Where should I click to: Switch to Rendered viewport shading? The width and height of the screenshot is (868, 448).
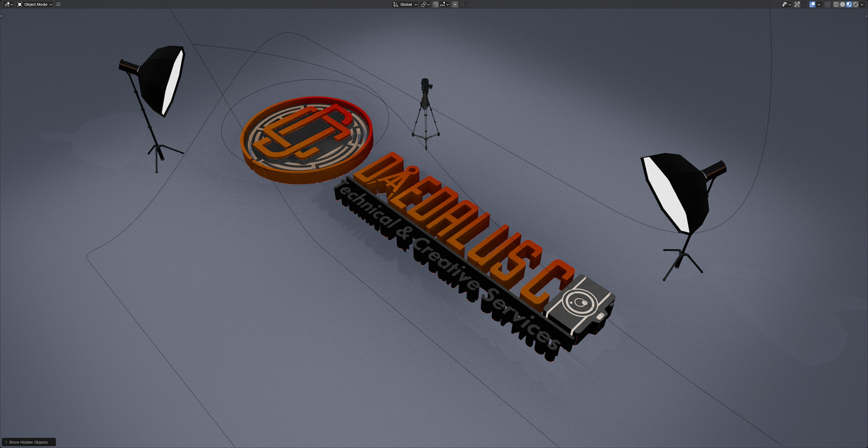coord(855,5)
